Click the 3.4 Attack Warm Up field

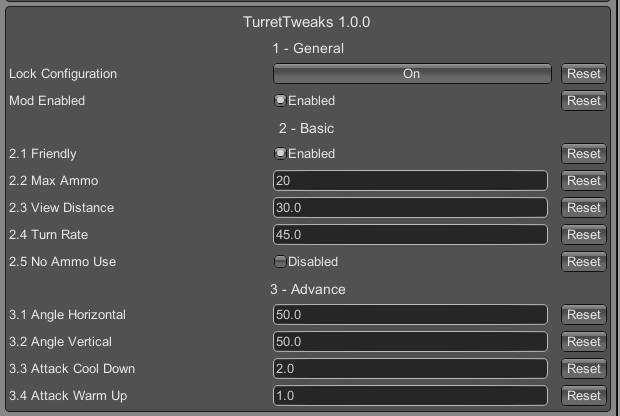tap(410, 395)
